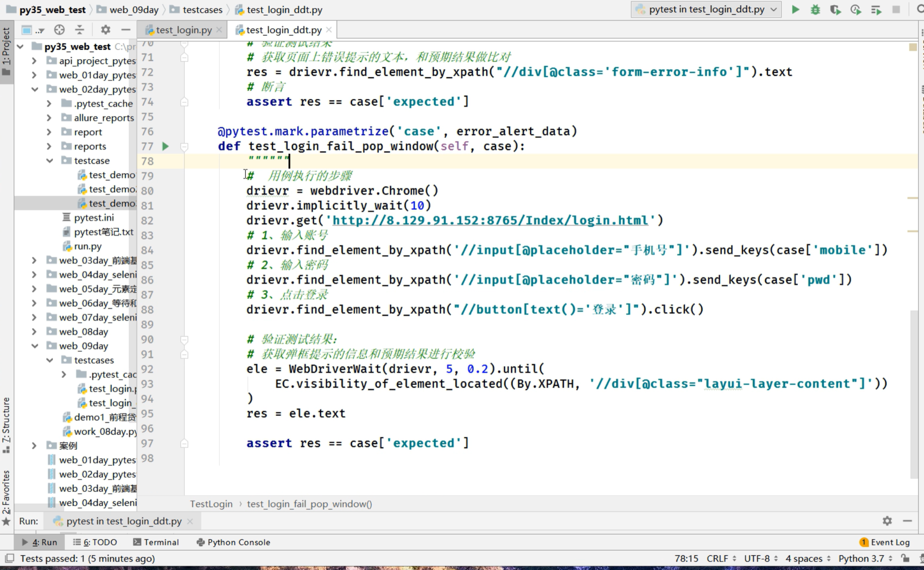Open the Event Log button

pos(884,542)
